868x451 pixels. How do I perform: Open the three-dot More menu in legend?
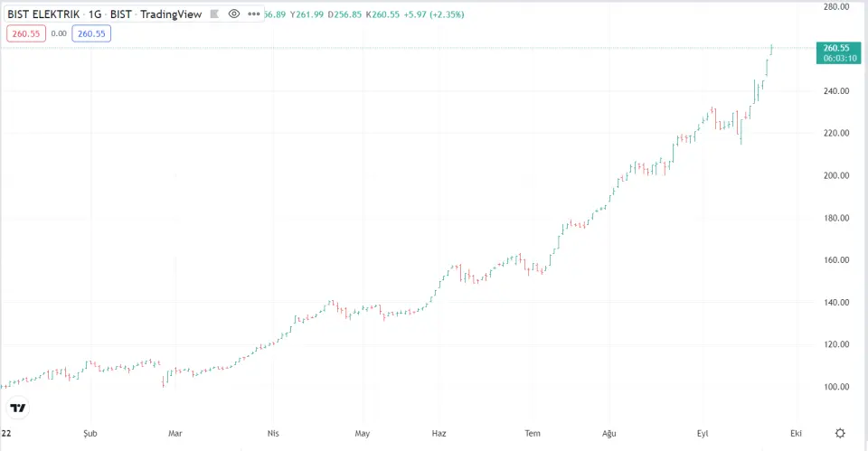pyautogui.click(x=252, y=14)
